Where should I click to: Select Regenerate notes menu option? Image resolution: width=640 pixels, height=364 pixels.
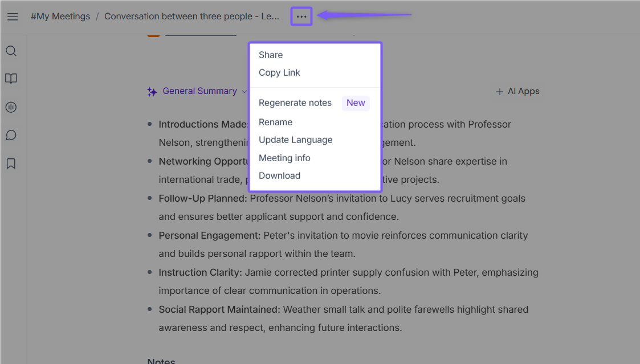point(295,103)
